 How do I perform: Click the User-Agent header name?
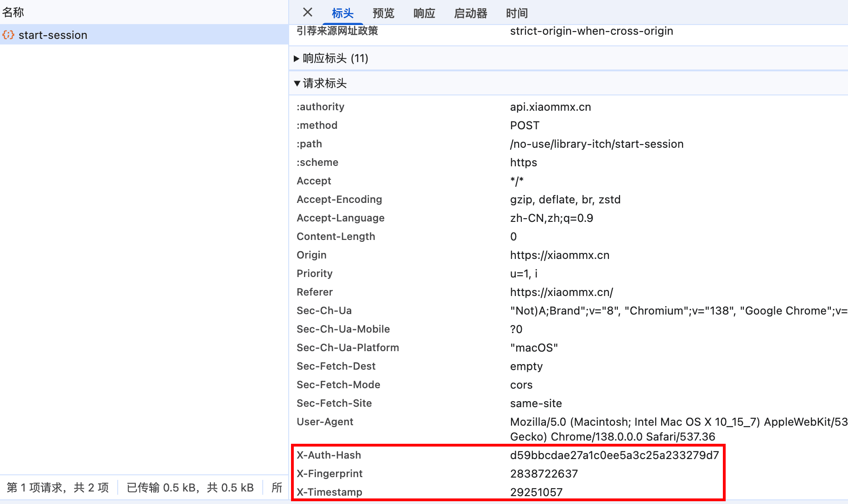[x=325, y=422]
